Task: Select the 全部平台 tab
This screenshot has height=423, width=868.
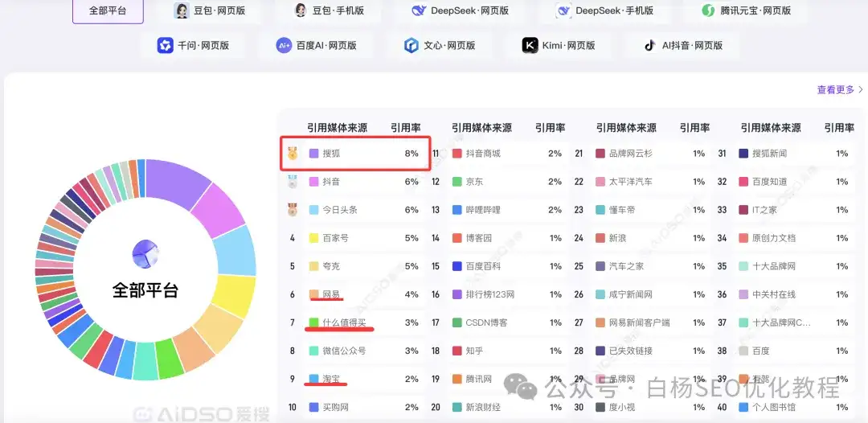Action: (108, 10)
